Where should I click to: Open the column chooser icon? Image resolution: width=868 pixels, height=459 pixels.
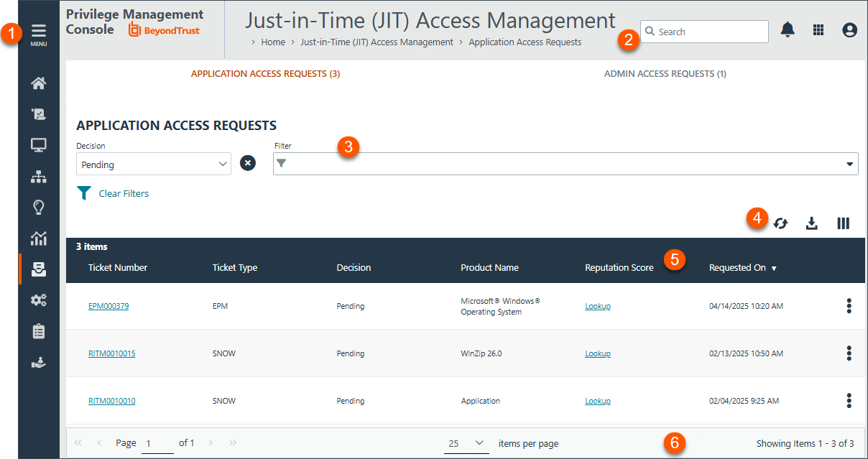tap(844, 223)
